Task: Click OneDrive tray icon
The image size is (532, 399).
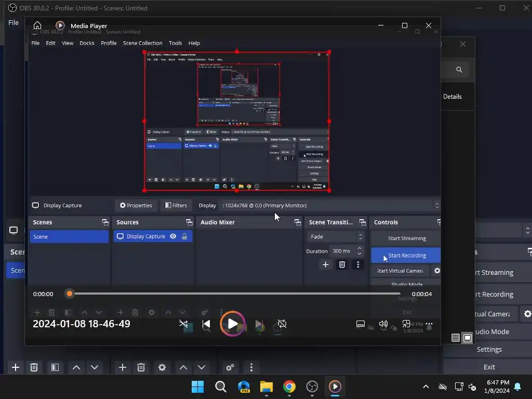Action: point(443,387)
